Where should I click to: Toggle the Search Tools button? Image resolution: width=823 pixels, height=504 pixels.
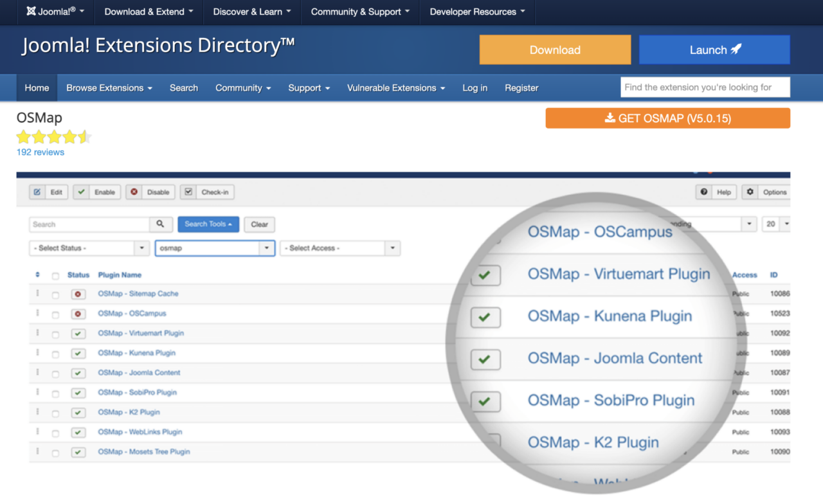(208, 224)
